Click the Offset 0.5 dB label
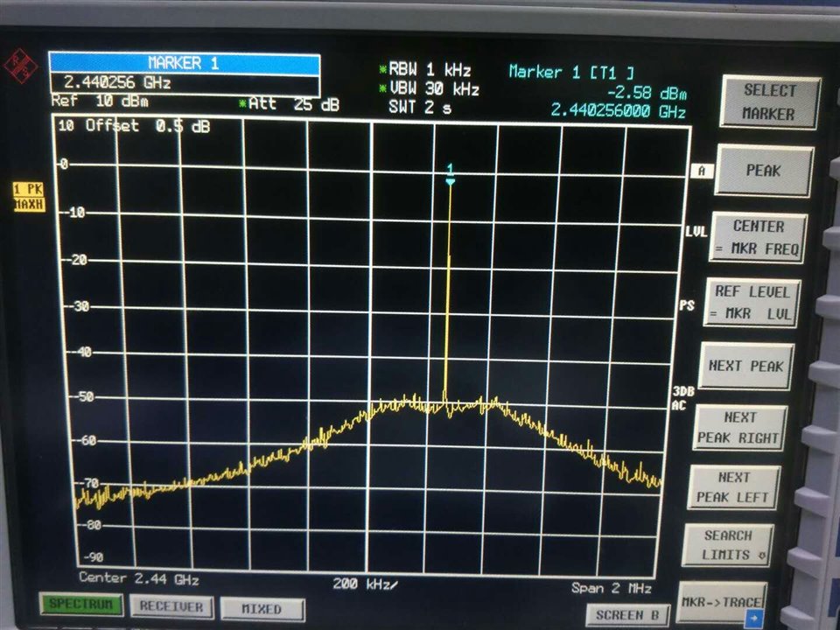Image resolution: width=840 pixels, height=630 pixels. (x=148, y=126)
